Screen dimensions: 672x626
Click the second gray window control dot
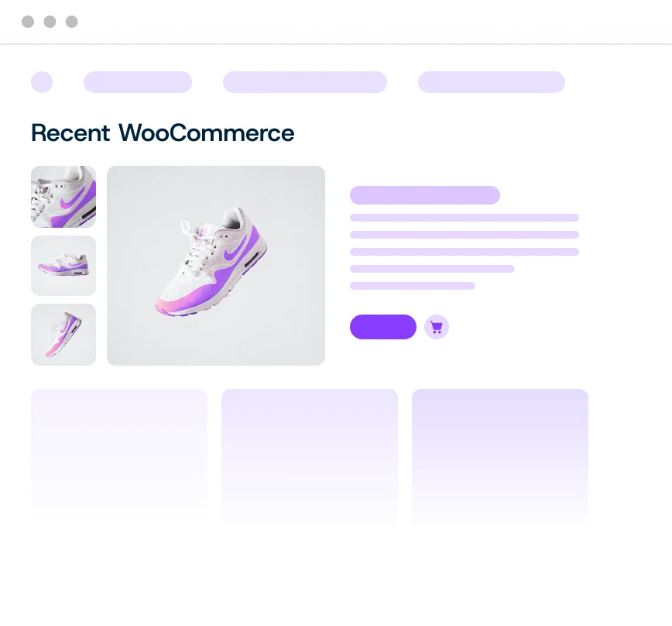[50, 22]
